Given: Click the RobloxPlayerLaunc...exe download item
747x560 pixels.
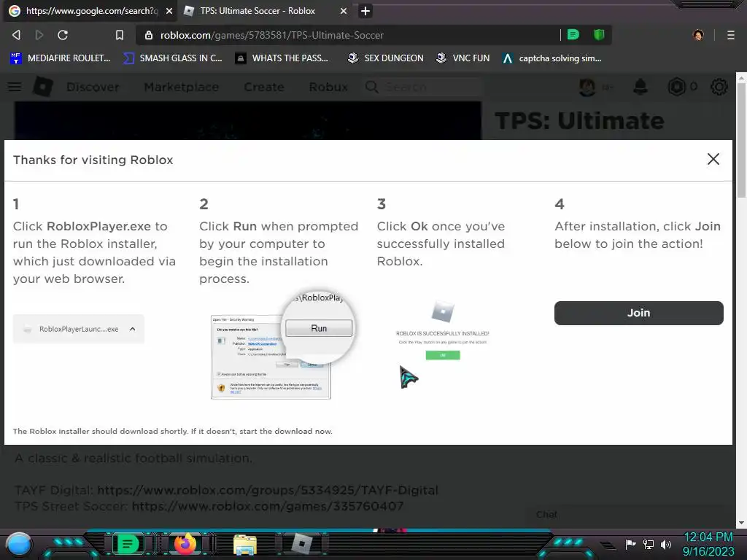Looking at the screenshot, I should point(79,329).
